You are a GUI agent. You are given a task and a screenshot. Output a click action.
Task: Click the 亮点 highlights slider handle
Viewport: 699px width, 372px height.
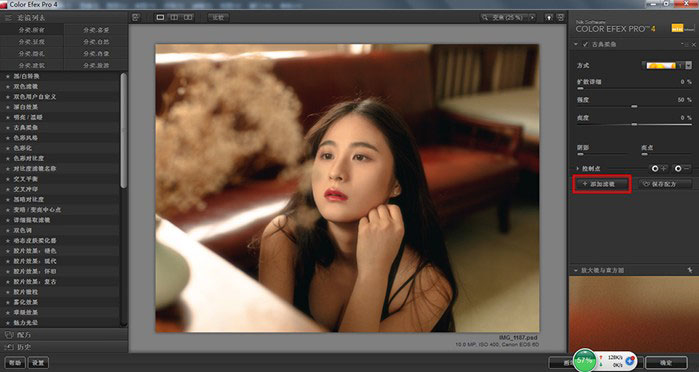(645, 154)
